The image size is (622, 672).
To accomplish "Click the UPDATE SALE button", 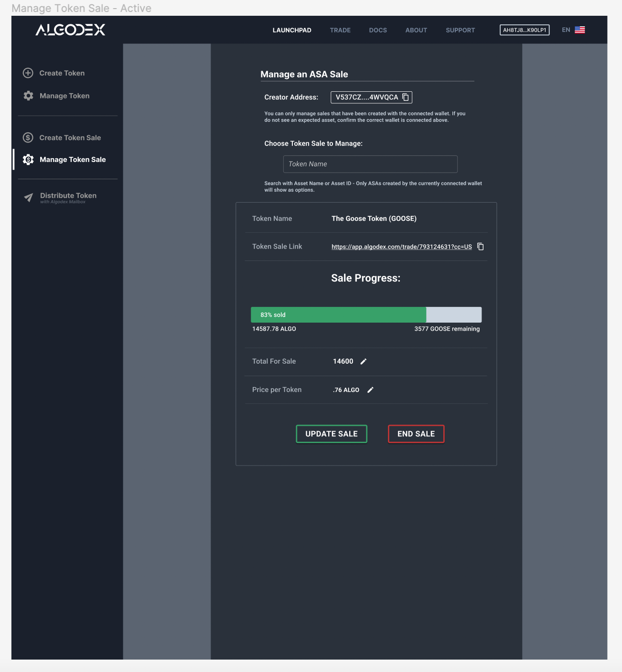I will pyautogui.click(x=332, y=434).
